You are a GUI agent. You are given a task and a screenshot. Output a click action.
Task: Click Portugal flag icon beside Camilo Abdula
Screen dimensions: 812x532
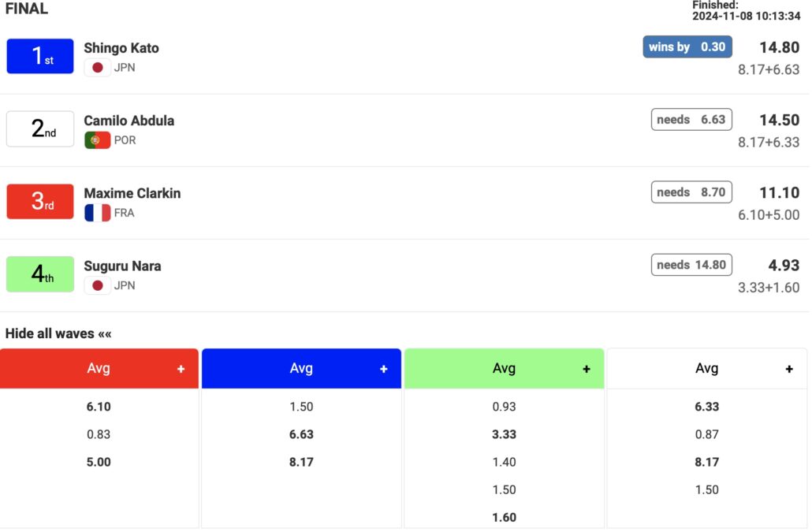click(98, 140)
